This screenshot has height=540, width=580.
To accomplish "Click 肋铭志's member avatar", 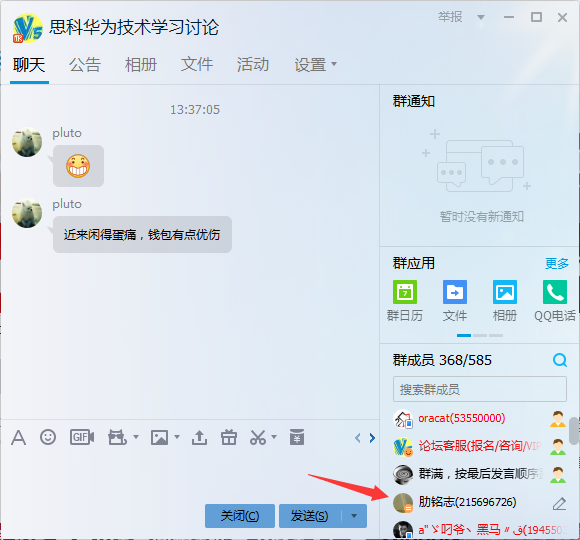I will (403, 503).
